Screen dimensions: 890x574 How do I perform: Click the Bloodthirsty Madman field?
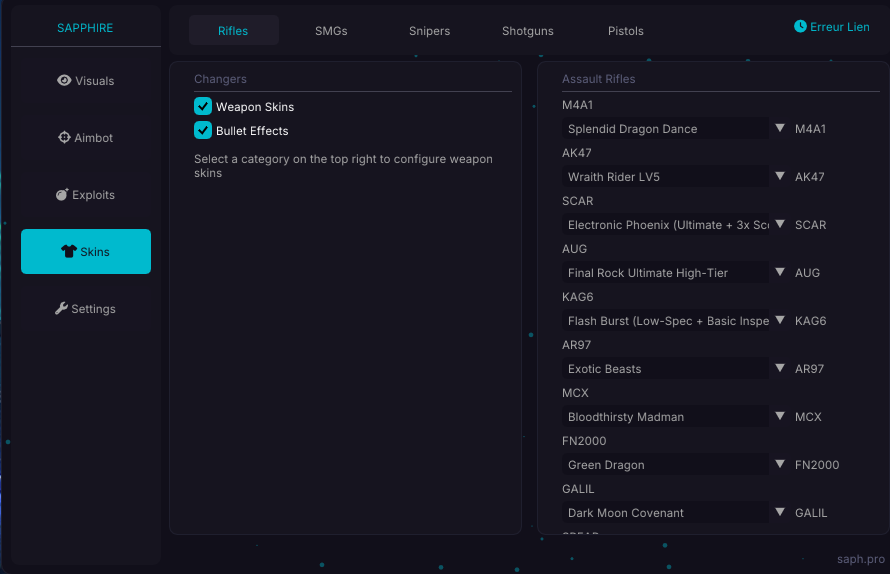point(666,416)
